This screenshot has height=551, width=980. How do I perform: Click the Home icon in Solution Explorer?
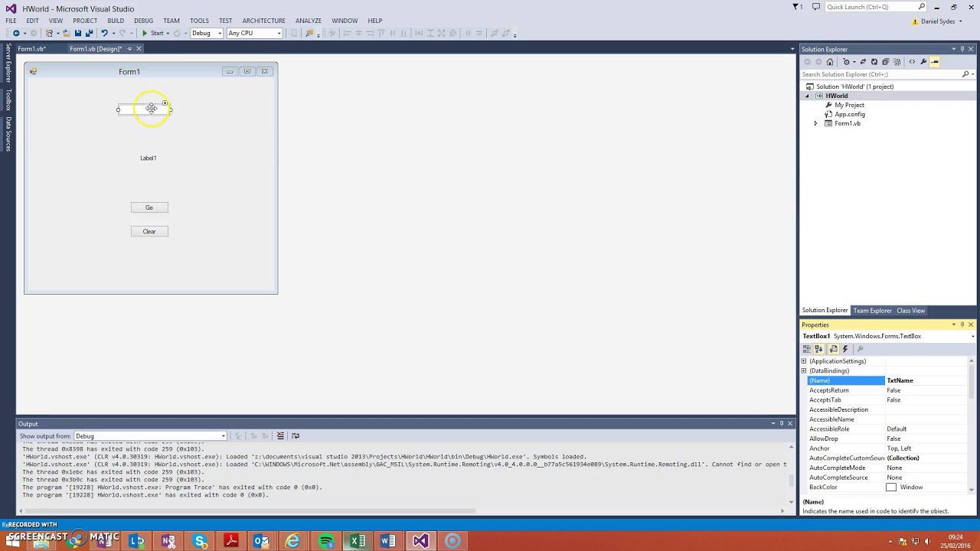[830, 62]
